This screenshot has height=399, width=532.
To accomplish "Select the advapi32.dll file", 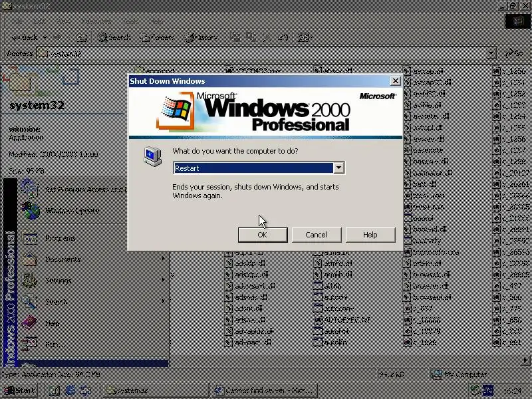I will [249, 331].
